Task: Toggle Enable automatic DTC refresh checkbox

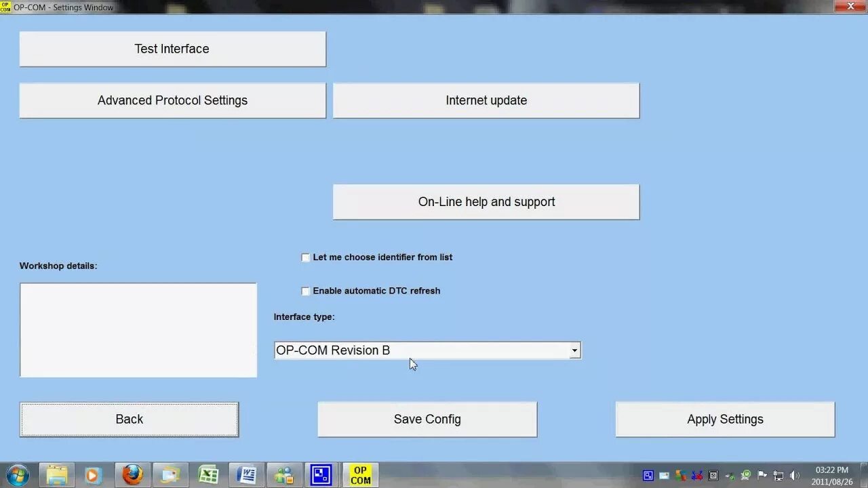Action: [x=305, y=291]
